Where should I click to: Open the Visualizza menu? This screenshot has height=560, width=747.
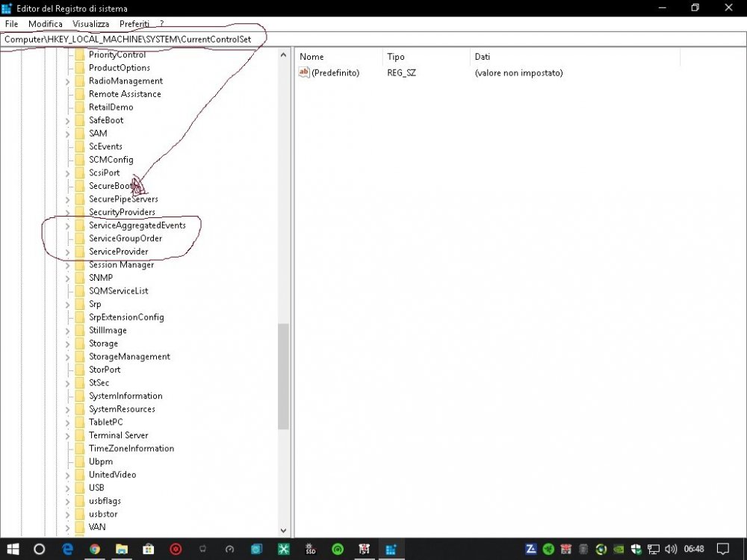[90, 24]
